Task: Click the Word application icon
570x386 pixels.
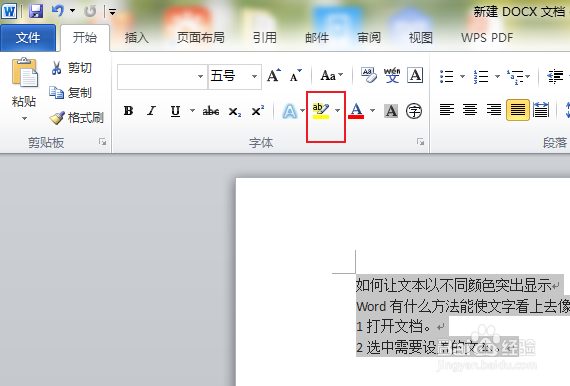Action: coord(9,11)
